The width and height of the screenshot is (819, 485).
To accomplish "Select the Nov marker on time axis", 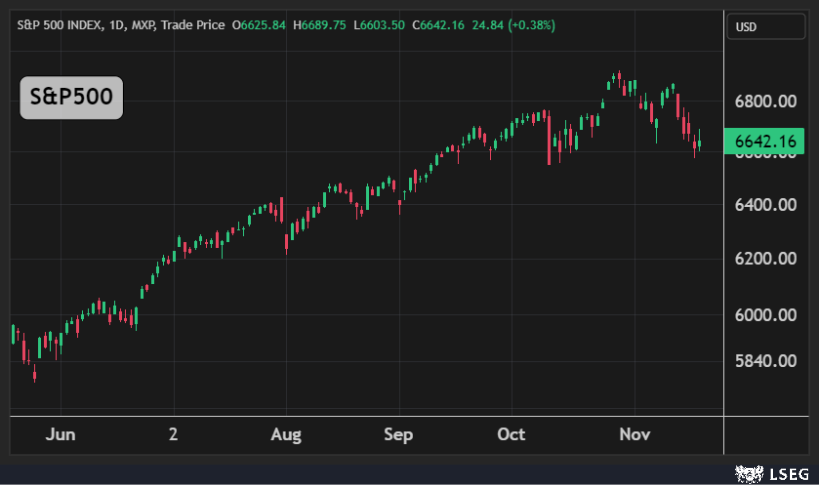I will coord(635,435).
